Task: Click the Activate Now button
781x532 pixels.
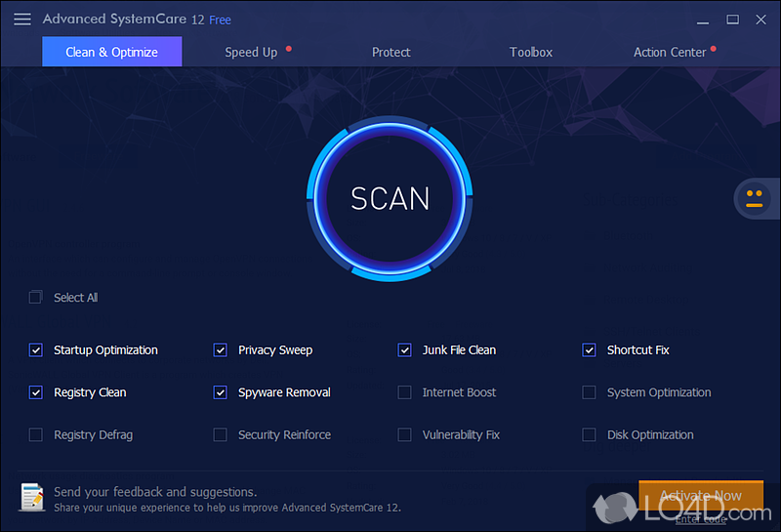Action: (701, 496)
